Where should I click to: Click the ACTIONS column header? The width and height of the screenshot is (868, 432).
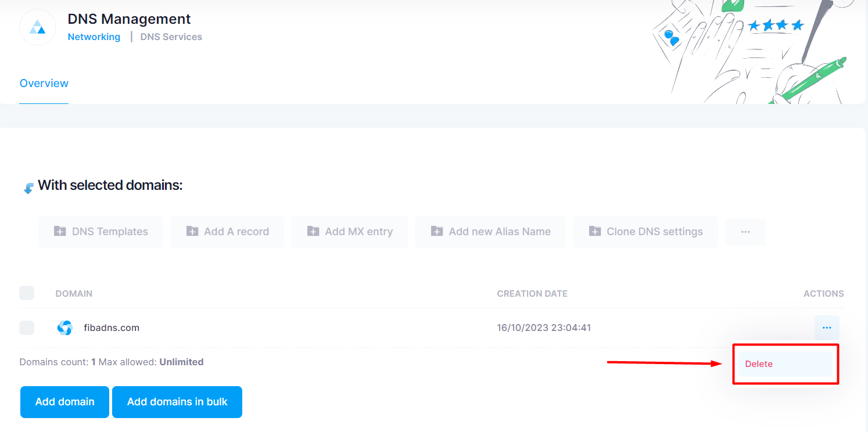[x=824, y=294]
